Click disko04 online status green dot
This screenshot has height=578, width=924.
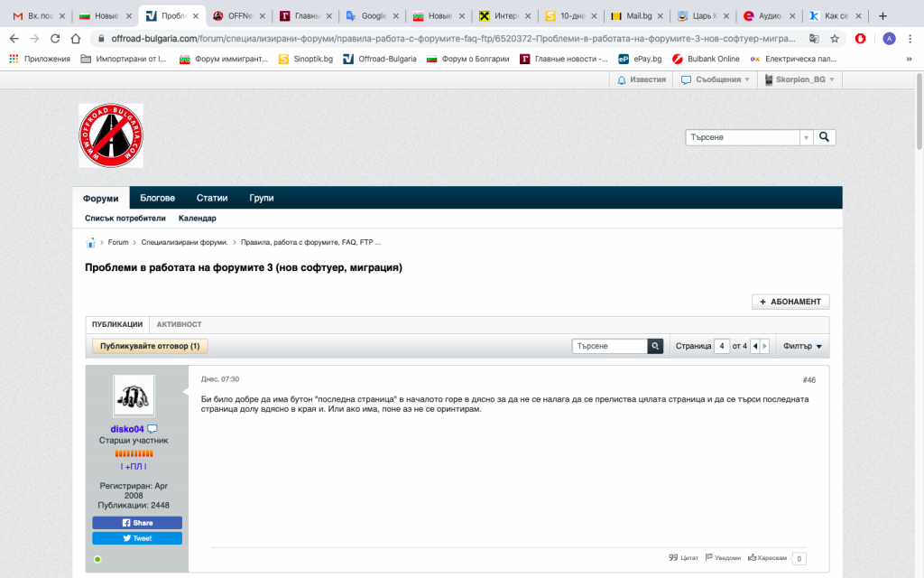97,559
